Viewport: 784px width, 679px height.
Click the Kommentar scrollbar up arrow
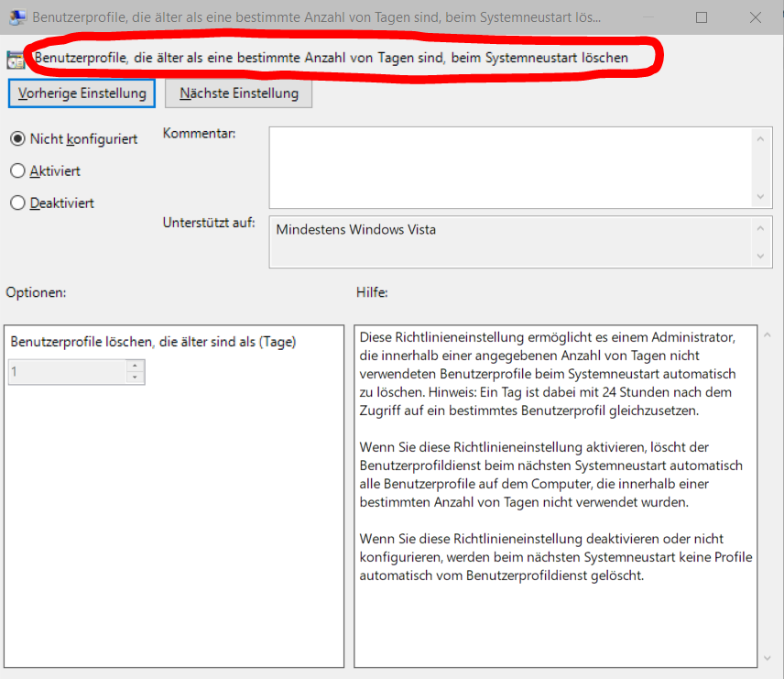click(760, 138)
